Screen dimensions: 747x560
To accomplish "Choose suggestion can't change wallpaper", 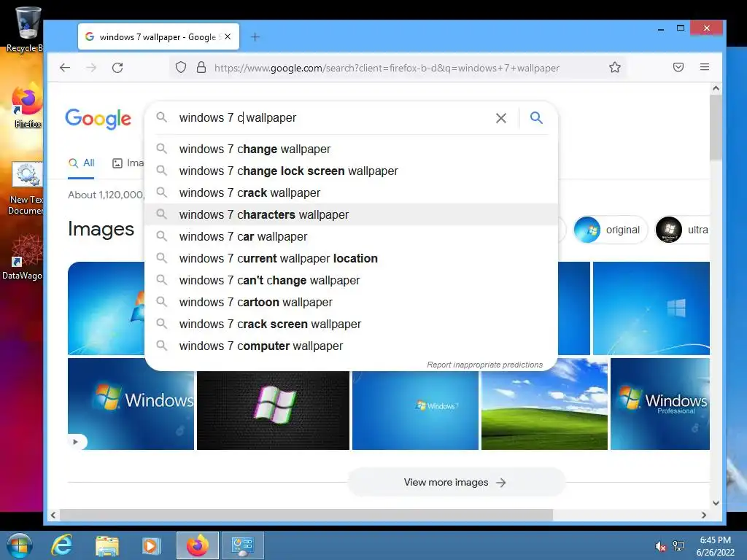I will click(351, 281).
